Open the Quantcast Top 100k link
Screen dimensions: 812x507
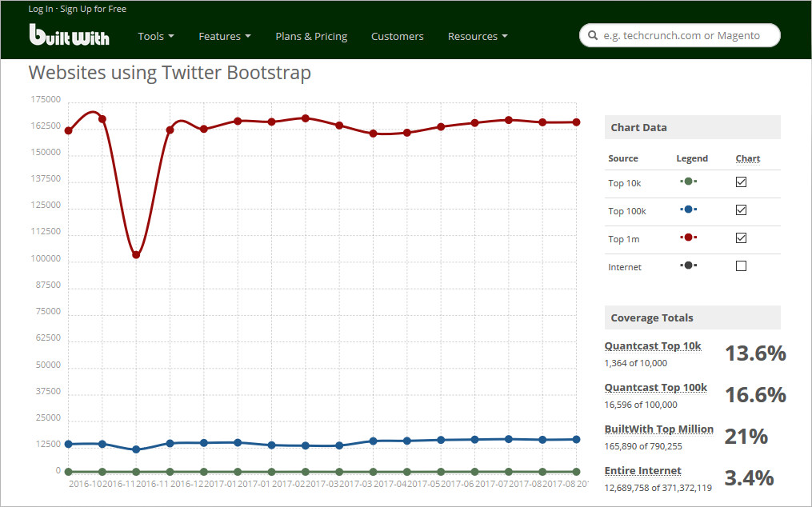656,387
